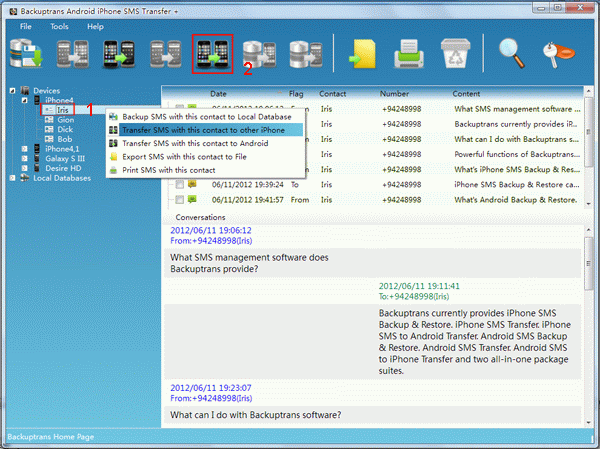Click the message bubble icon in 19:41:57 row

click(x=192, y=199)
